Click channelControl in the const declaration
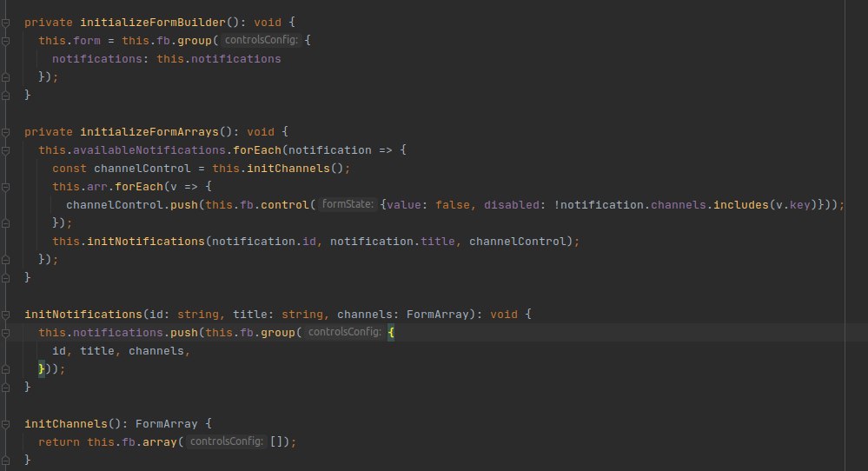This screenshot has width=868, height=471. pos(142,169)
